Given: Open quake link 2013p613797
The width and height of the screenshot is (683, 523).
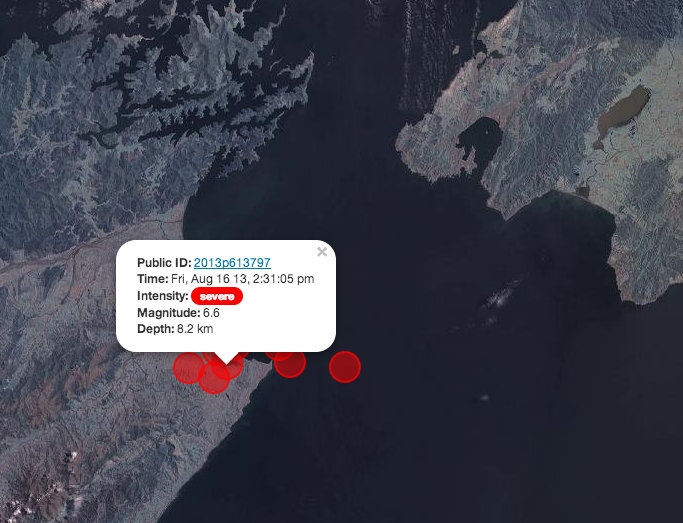Looking at the screenshot, I should tap(232, 263).
